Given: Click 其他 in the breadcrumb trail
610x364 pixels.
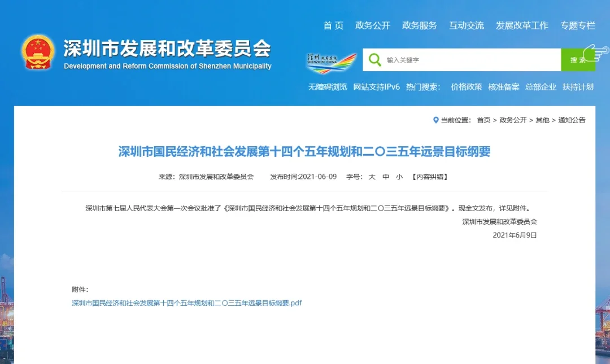Looking at the screenshot, I should coord(542,120).
